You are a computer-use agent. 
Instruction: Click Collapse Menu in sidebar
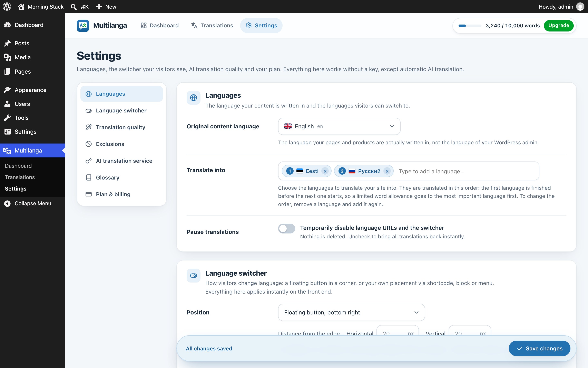pos(32,203)
